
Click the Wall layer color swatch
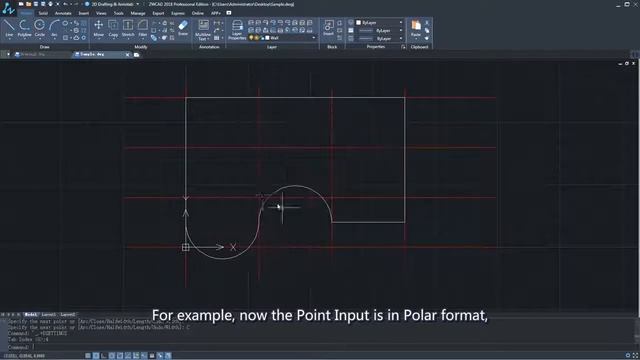pos(267,38)
